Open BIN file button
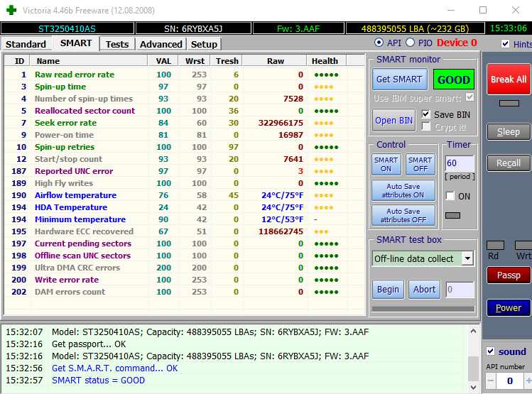The height and width of the screenshot is (394, 532). (x=394, y=120)
